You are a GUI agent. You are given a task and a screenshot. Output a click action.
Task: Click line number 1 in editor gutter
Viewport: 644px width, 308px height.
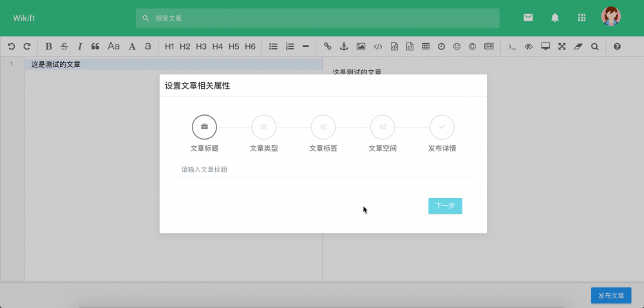12,64
